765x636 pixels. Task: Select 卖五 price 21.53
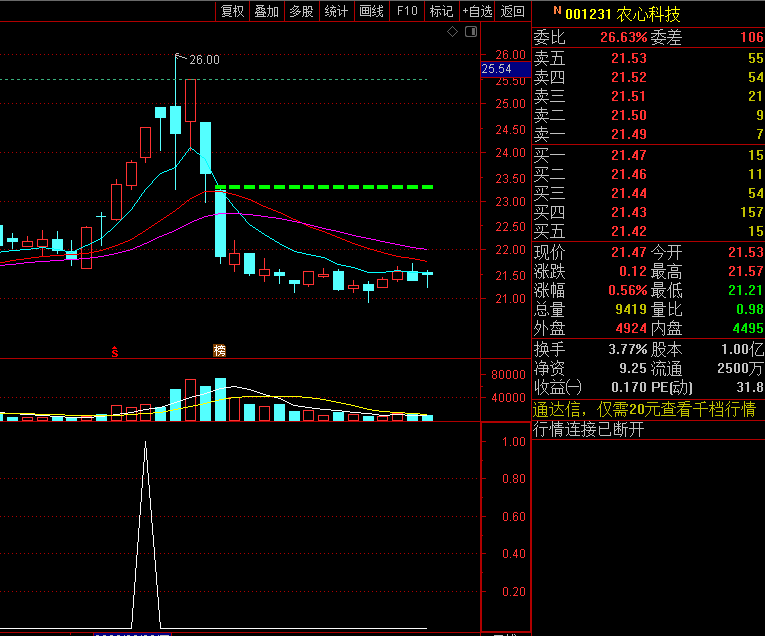click(629, 59)
